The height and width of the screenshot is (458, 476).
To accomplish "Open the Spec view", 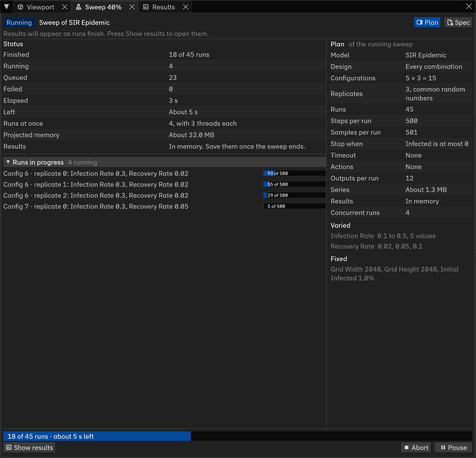I will (459, 22).
